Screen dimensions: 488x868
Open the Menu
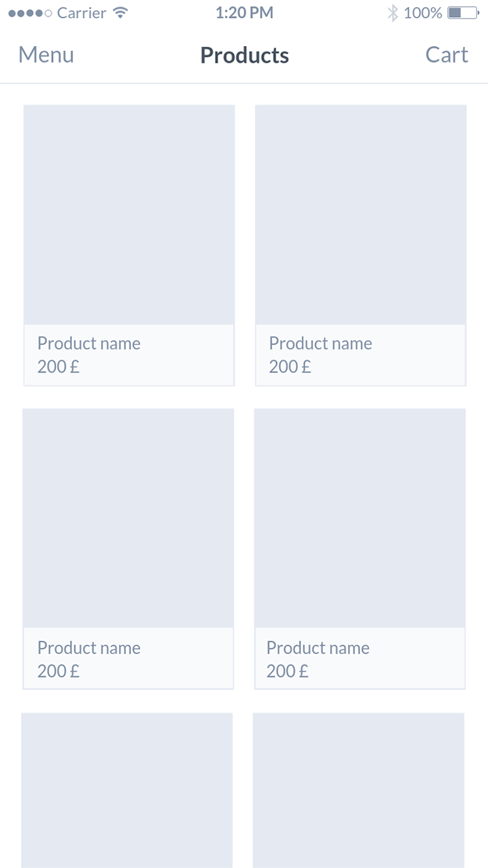click(x=46, y=55)
